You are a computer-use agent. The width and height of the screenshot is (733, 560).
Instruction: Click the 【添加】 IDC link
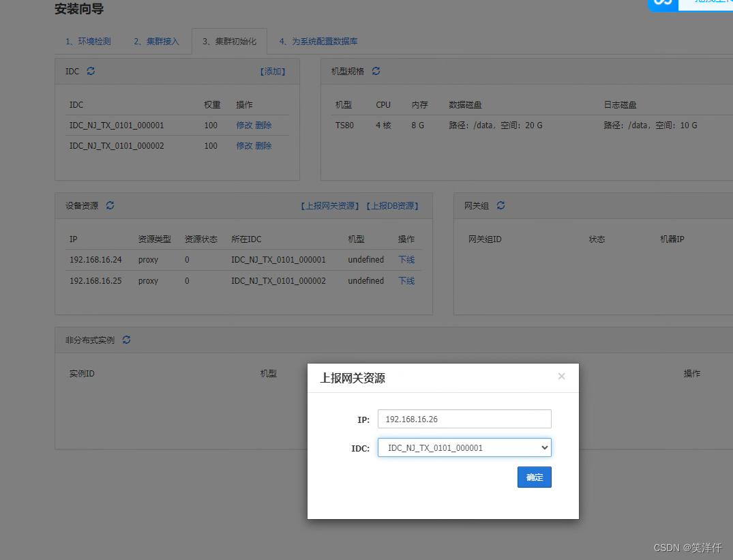[x=273, y=72]
